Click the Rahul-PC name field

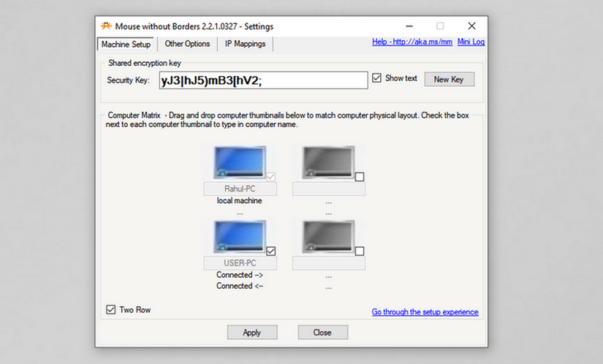coord(240,189)
